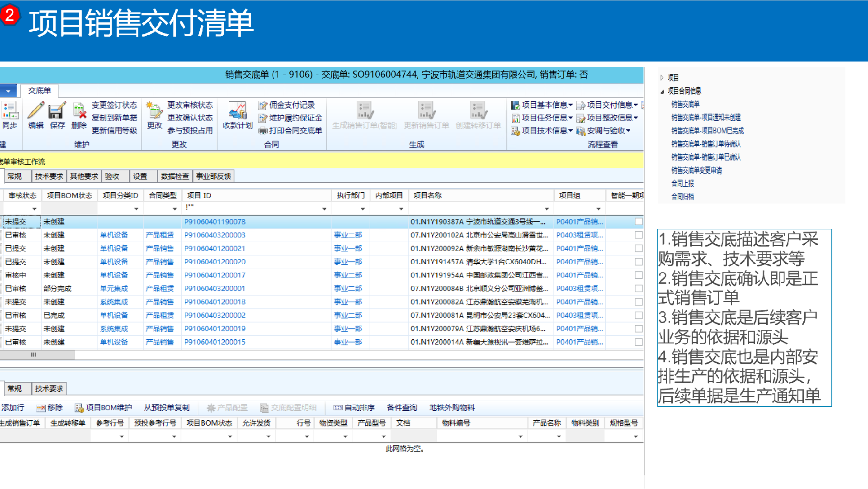This screenshot has width=868, height=489.
Task: Select 销售交底单变更申请 in the tree
Action: coord(697,171)
